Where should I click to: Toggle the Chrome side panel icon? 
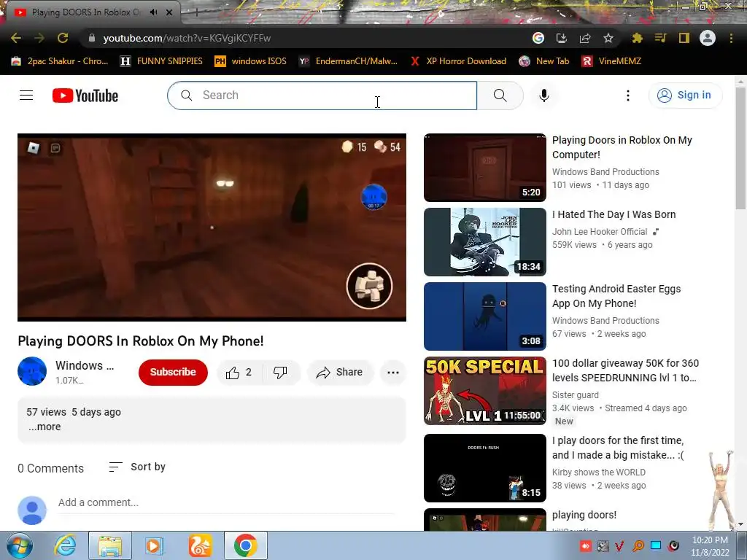pos(684,38)
